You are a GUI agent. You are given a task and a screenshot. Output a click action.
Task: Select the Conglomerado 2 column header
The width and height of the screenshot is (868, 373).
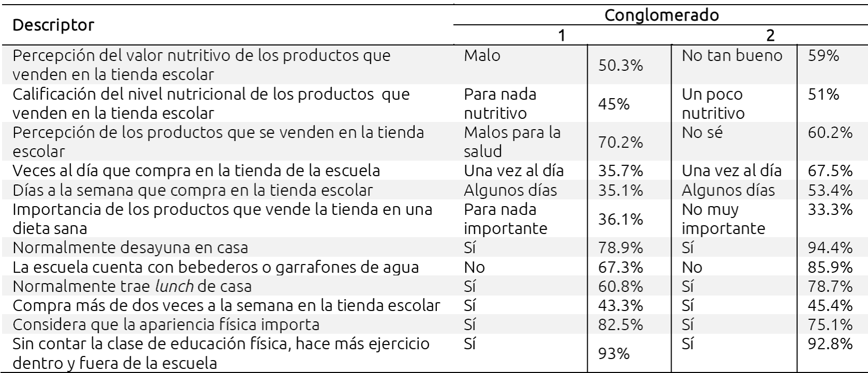(x=770, y=35)
